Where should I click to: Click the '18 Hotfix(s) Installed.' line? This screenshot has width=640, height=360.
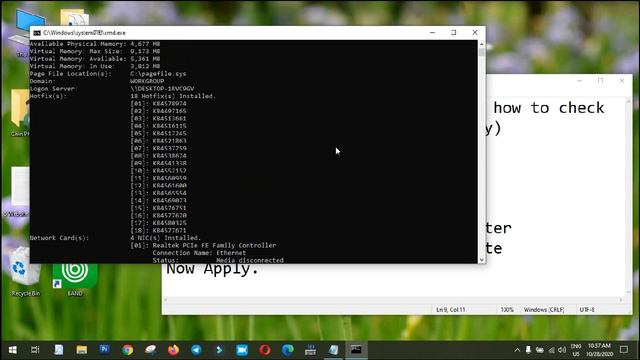pos(173,96)
